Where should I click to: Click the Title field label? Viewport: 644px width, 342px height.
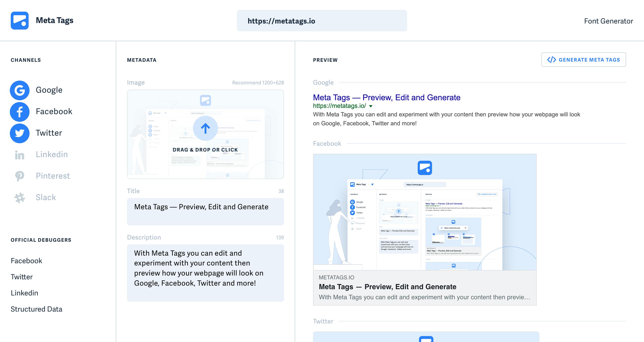133,191
